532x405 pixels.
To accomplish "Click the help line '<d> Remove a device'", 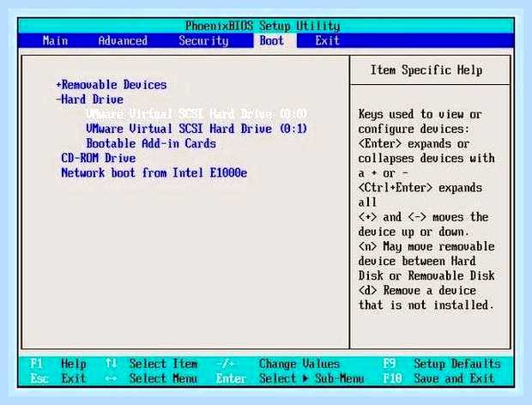I will click(x=417, y=291).
